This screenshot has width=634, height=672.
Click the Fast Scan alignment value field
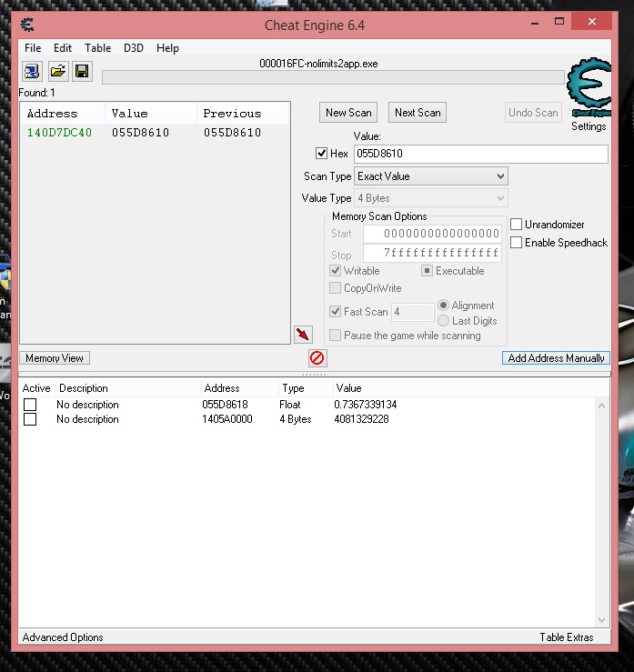(413, 312)
